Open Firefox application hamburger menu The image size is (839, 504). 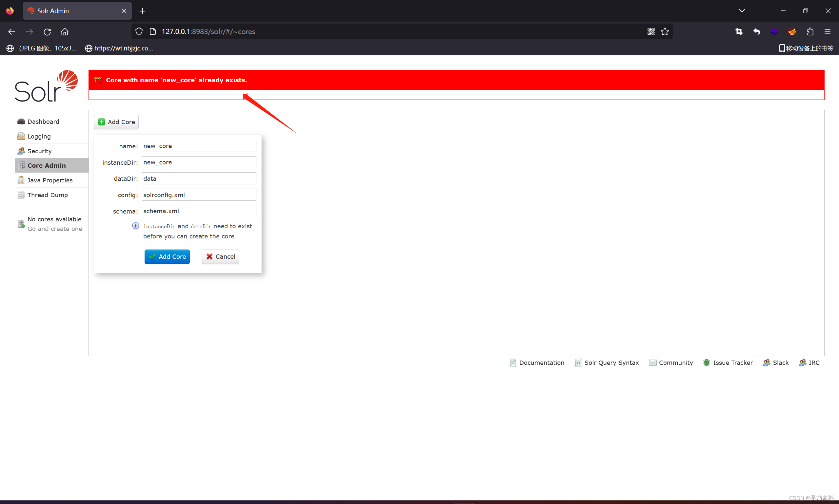pyautogui.click(x=828, y=31)
